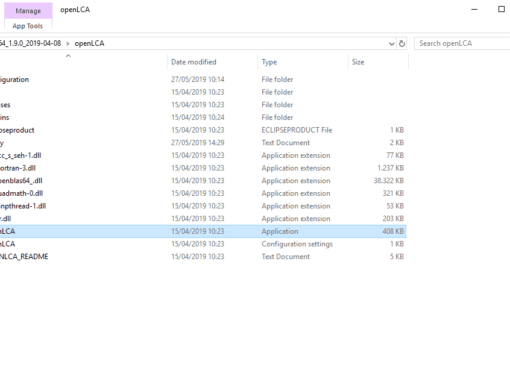Select the folder ending in 'ses'
Screen dimensions: 510x382
(203, 105)
